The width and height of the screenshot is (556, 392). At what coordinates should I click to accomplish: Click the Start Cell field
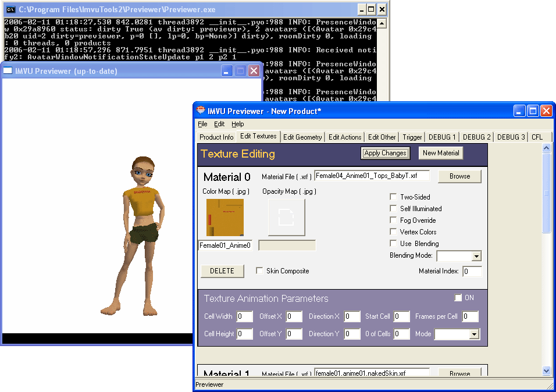tap(401, 316)
